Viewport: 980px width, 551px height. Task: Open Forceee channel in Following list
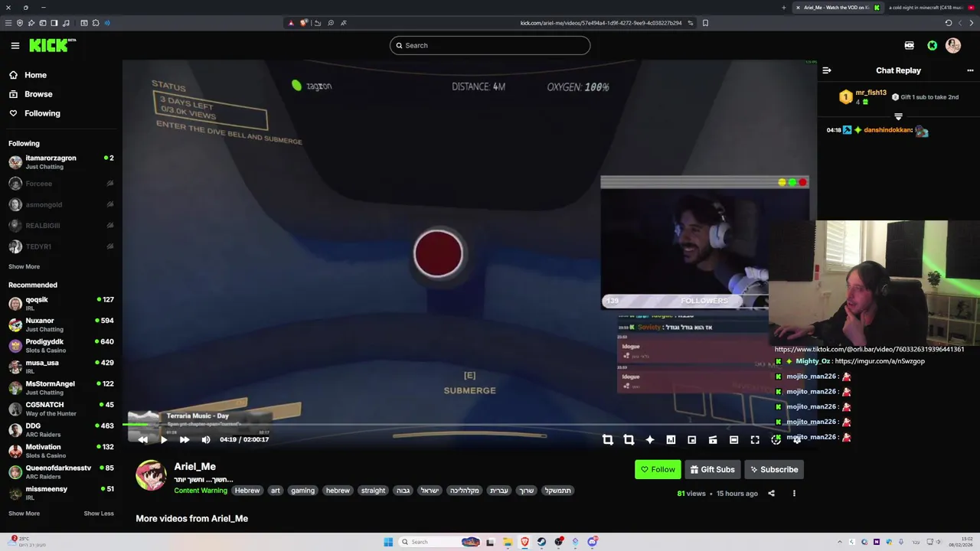(x=61, y=184)
